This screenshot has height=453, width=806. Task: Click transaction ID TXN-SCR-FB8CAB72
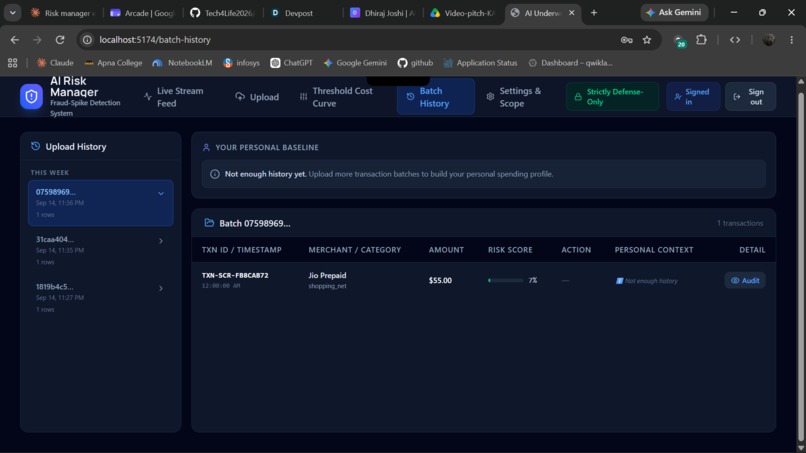tap(235, 275)
